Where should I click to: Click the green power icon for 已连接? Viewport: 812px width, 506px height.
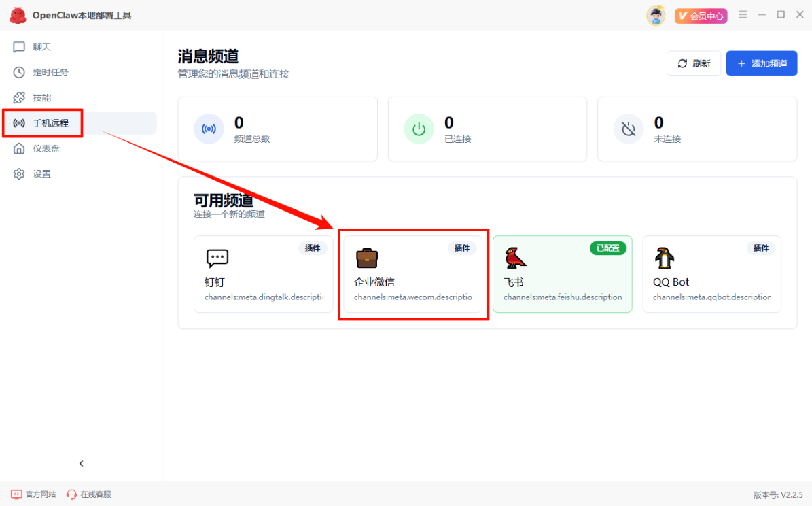point(419,129)
